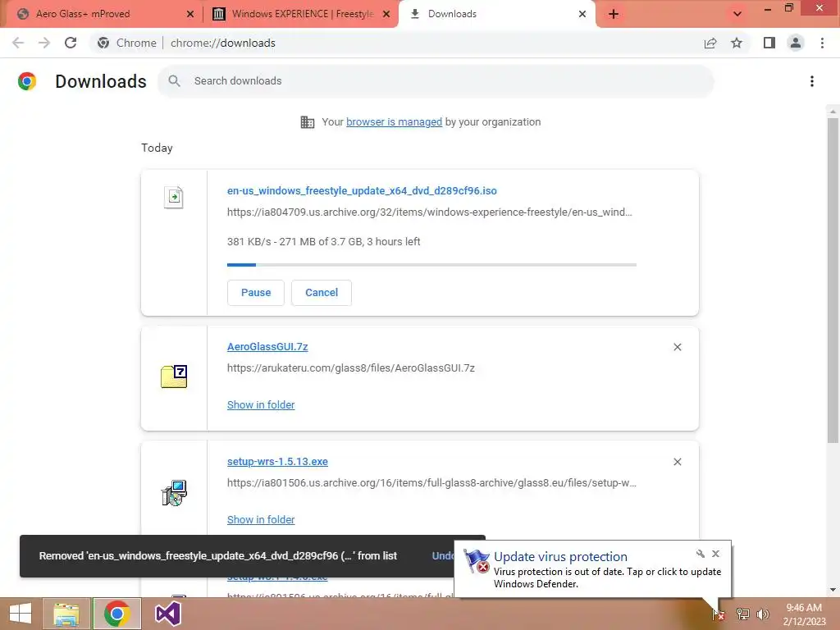This screenshot has height=630, width=840.
Task: Click the ISO archive.org source URL
Action: point(430,212)
